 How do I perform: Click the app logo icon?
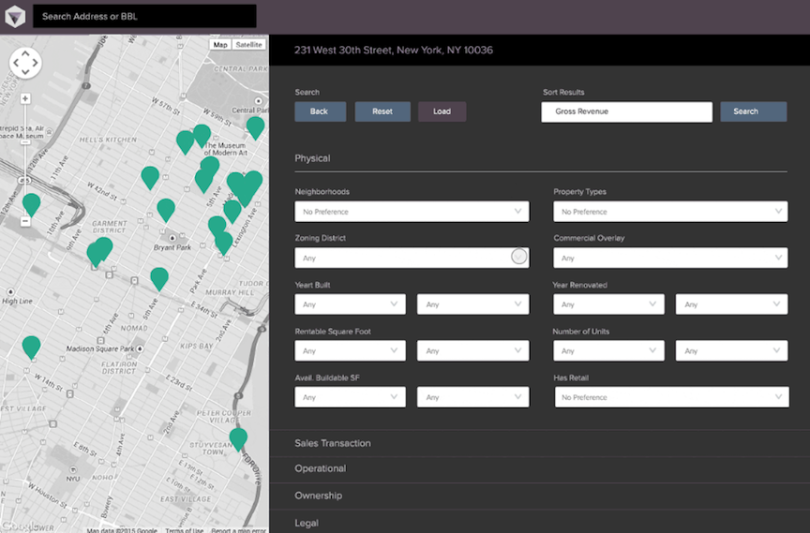(15, 17)
